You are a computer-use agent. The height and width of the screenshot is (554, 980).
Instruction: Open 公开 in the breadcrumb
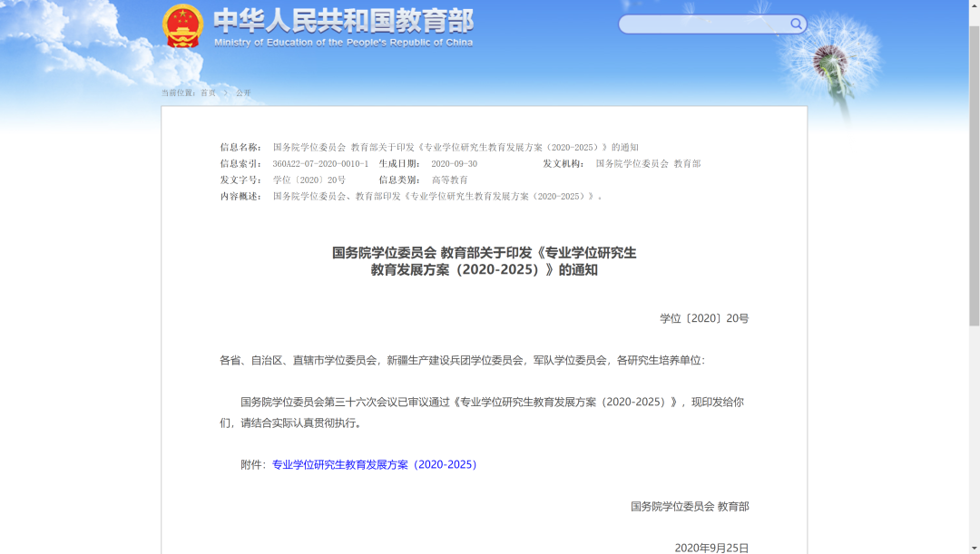243,92
